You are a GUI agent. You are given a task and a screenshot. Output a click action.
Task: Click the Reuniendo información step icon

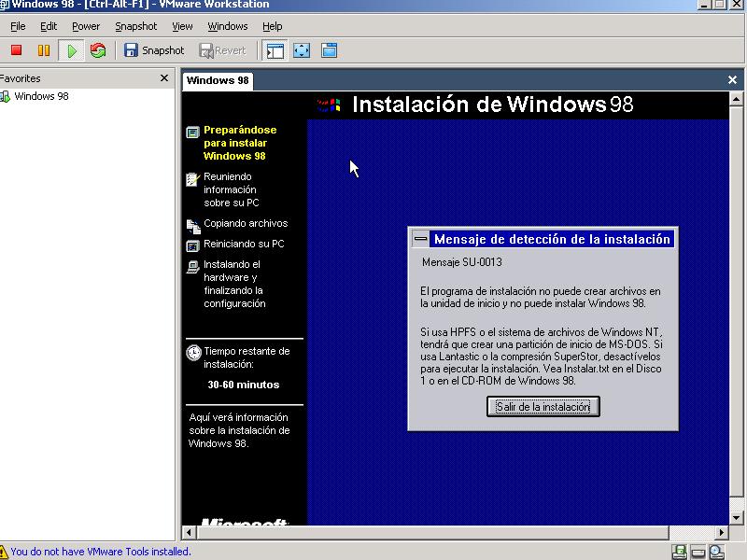pos(192,179)
